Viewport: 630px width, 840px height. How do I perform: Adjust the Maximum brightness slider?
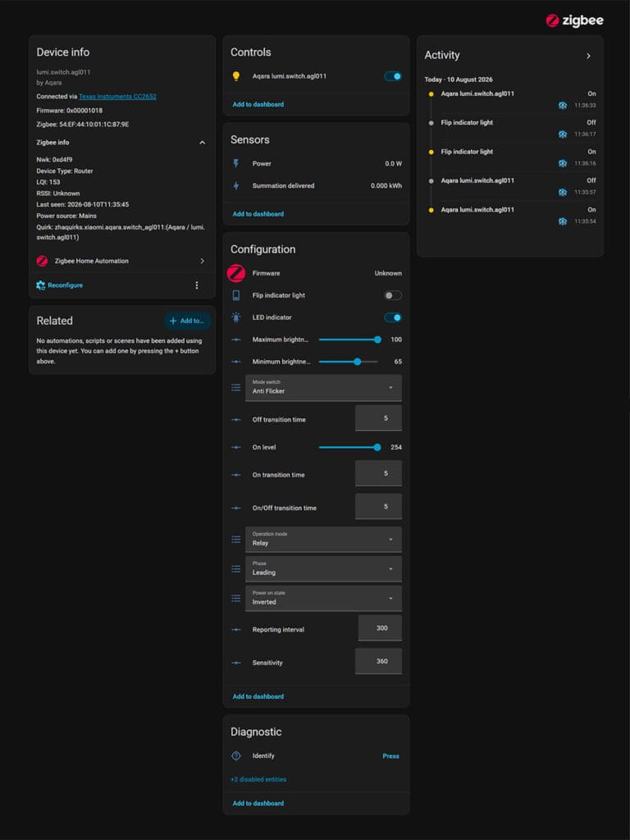349,340
